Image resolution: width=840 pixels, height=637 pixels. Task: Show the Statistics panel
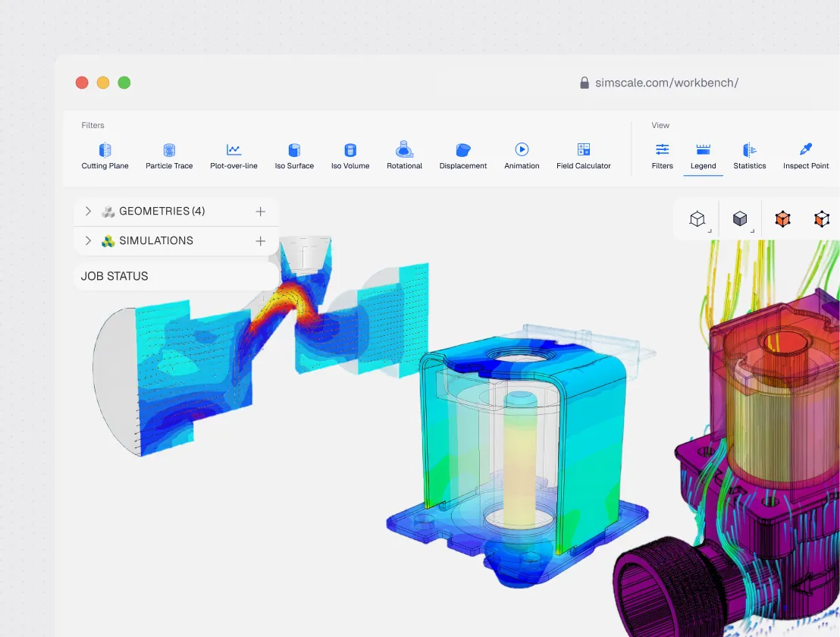coord(750,156)
